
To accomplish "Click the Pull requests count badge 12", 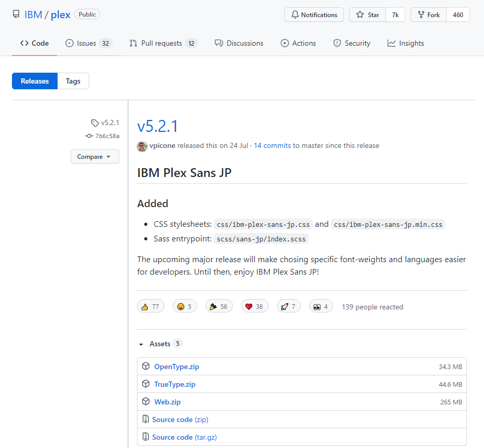I will point(191,43).
